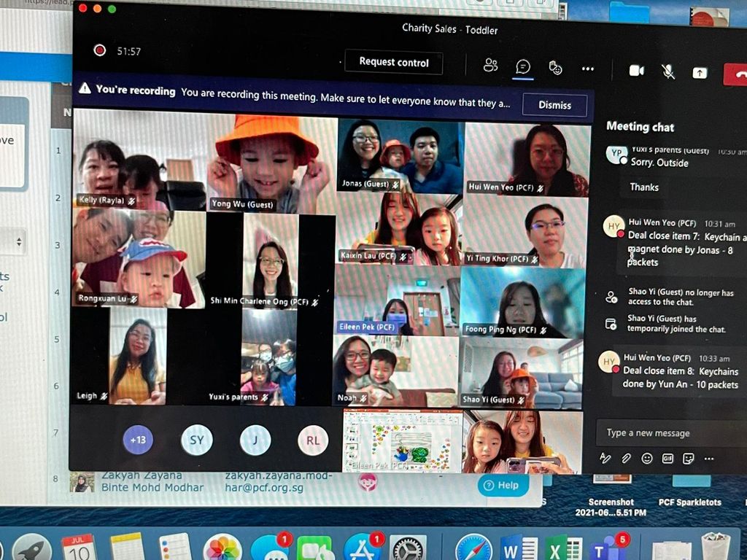The height and width of the screenshot is (560, 747).
Task: Open the GIF picker in chat
Action: click(x=667, y=458)
